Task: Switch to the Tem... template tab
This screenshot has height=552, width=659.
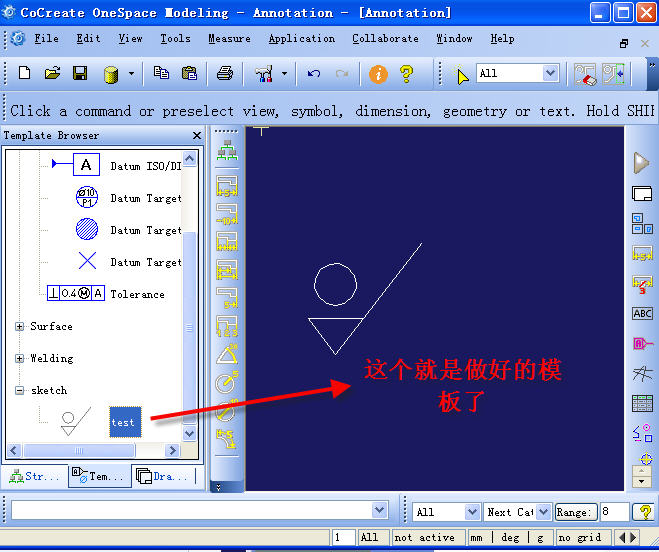Action: pos(100,476)
